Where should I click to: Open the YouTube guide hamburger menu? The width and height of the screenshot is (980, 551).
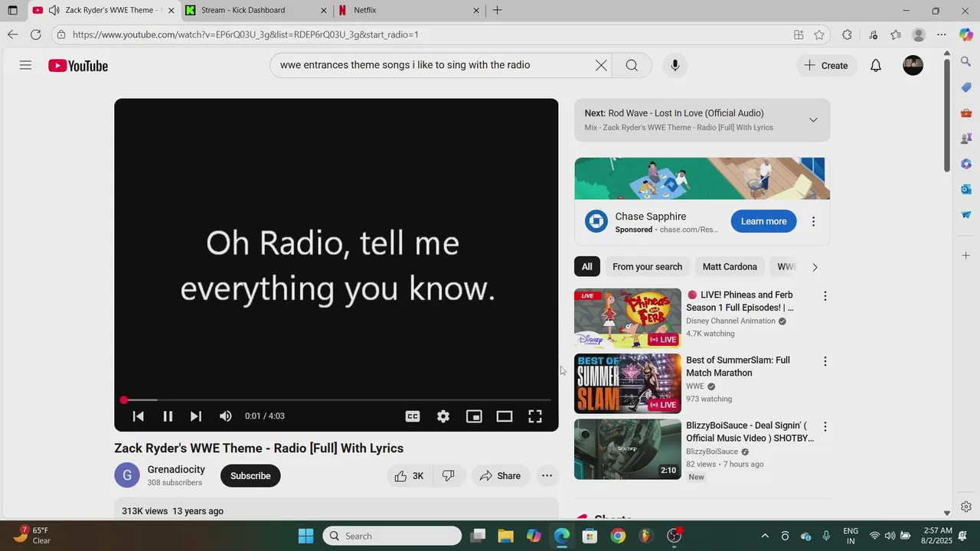tap(25, 66)
